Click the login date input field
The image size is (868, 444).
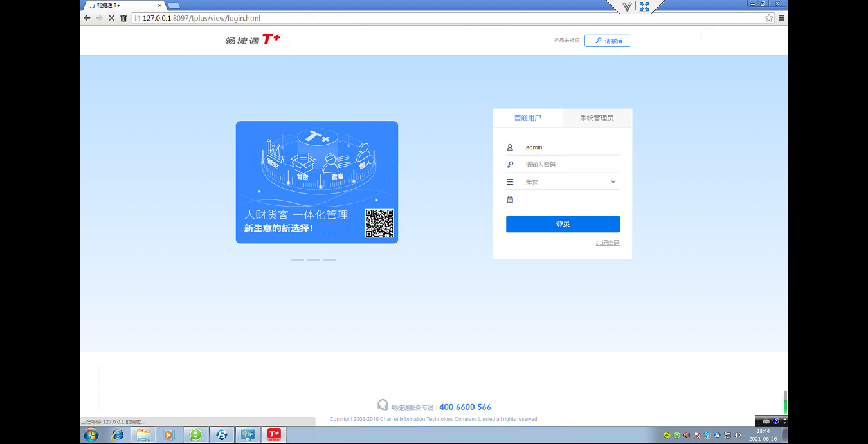pyautogui.click(x=572, y=199)
